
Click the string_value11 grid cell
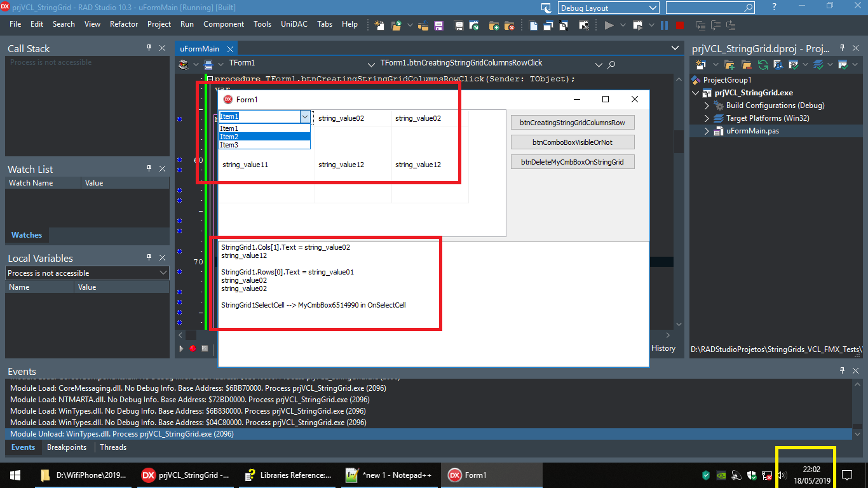[266, 165]
